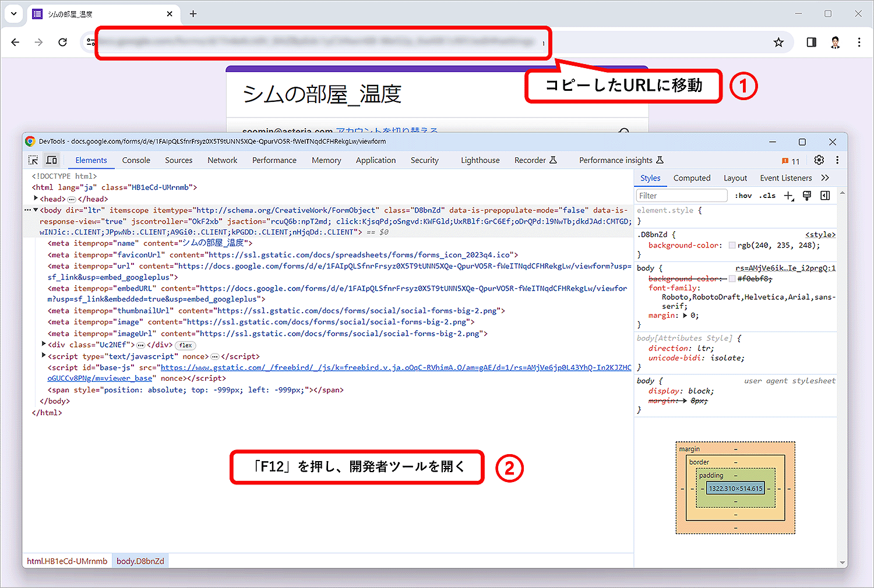Select the padding region in the box model
The image size is (874, 588).
[x=711, y=475]
